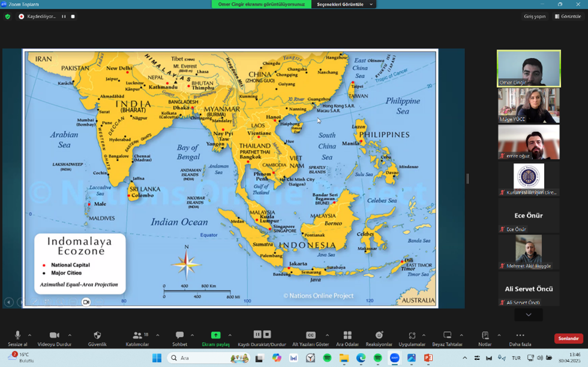The width and height of the screenshot is (588, 367).
Task: Click the camera icon on shared slide
Action: pos(86,302)
